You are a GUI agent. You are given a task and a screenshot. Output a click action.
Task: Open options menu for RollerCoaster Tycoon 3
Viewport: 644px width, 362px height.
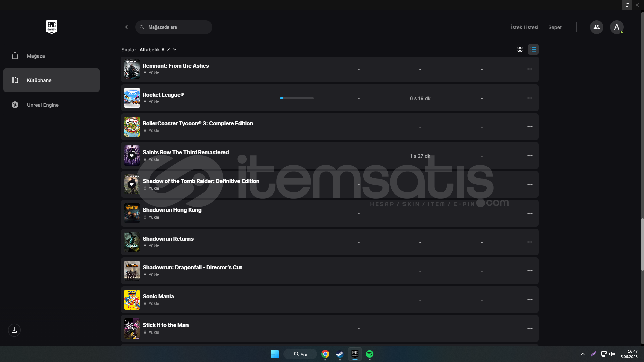click(530, 127)
